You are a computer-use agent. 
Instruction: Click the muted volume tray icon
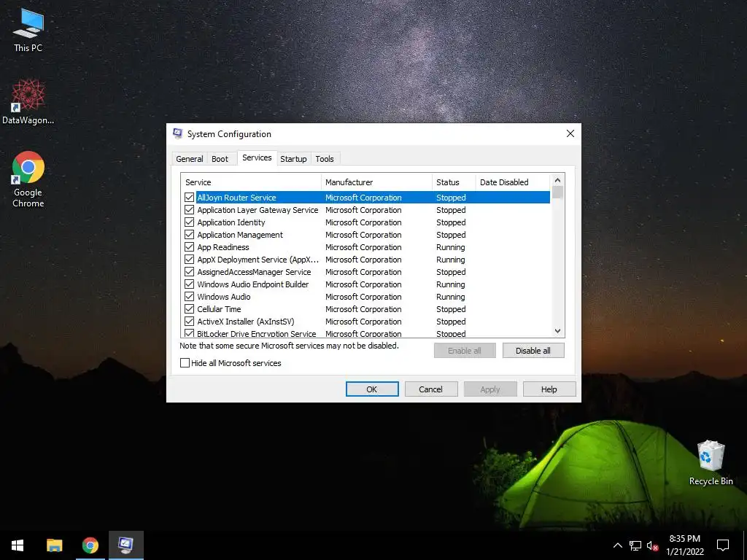coord(652,545)
